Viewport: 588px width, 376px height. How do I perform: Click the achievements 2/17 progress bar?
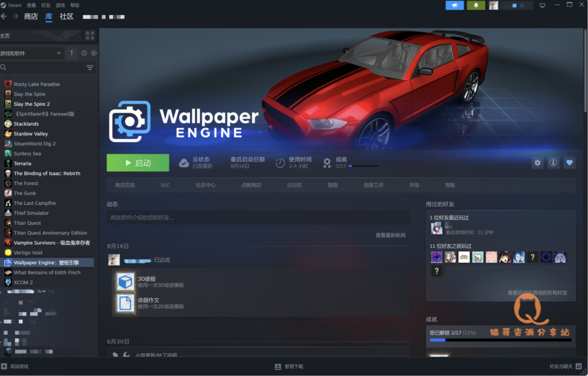pyautogui.click(x=363, y=166)
